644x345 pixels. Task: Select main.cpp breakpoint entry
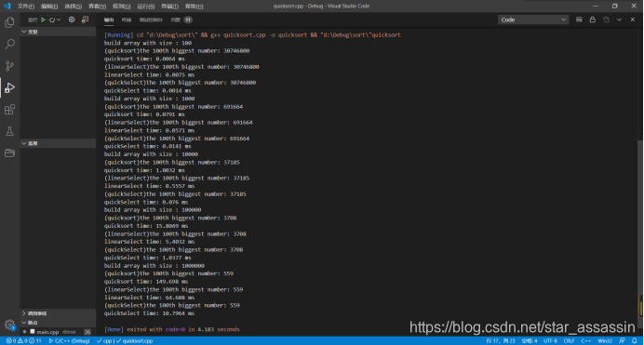coord(58,332)
